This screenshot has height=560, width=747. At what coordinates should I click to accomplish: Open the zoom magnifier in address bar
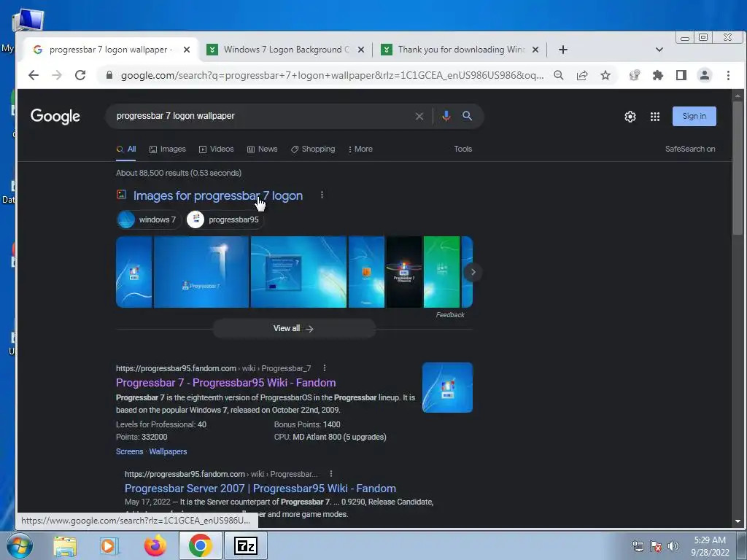point(558,75)
